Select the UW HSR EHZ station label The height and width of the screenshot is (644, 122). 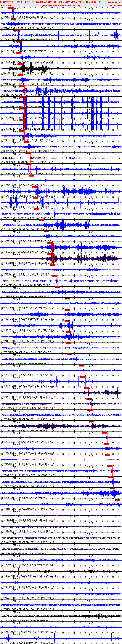(28, 84)
